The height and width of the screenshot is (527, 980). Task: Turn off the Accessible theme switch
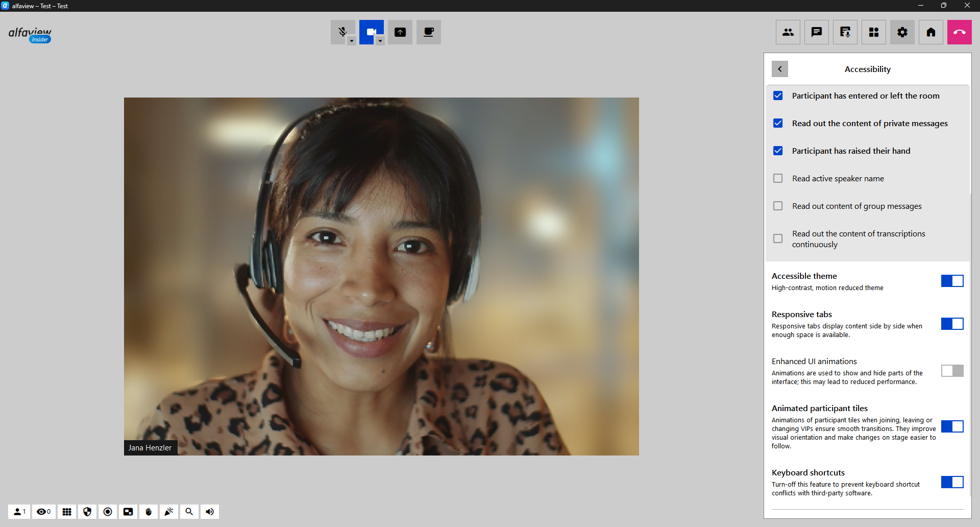pos(952,281)
